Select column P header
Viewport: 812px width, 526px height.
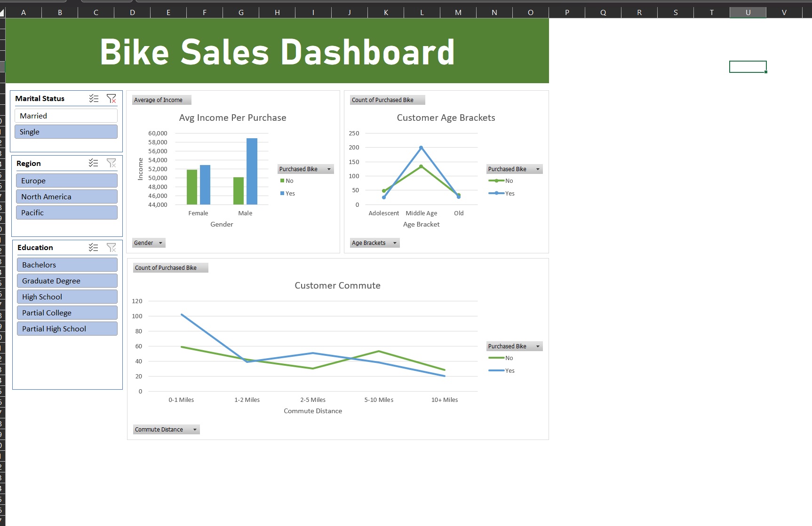(567, 13)
